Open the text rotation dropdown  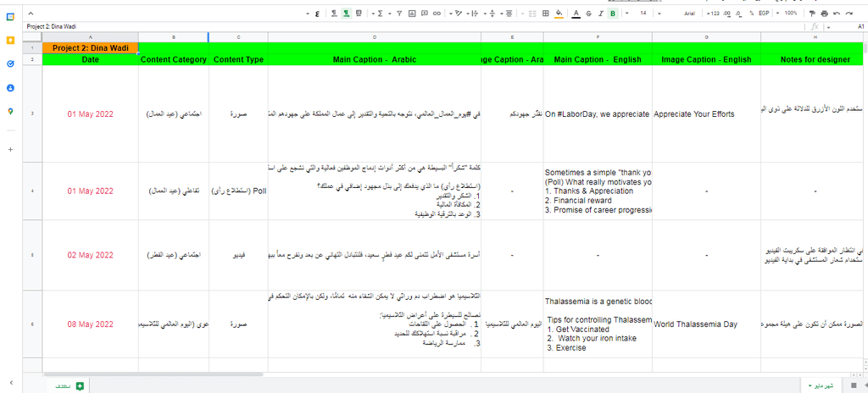click(455, 14)
